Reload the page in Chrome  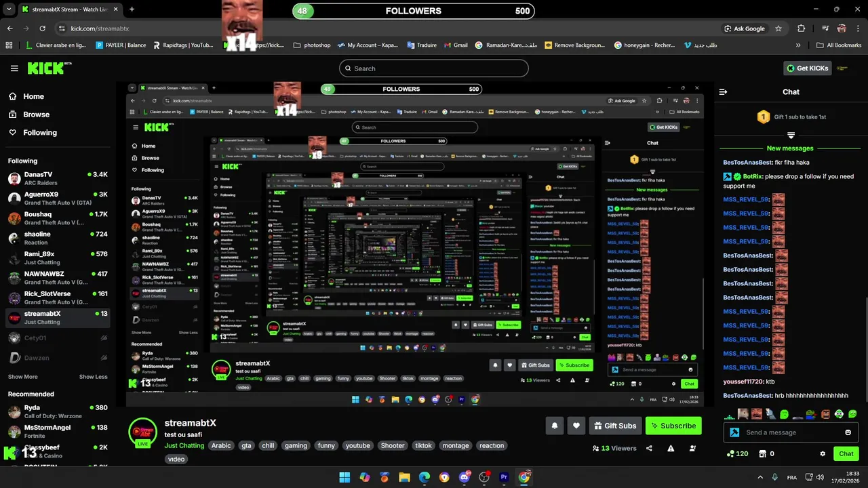tap(42, 28)
